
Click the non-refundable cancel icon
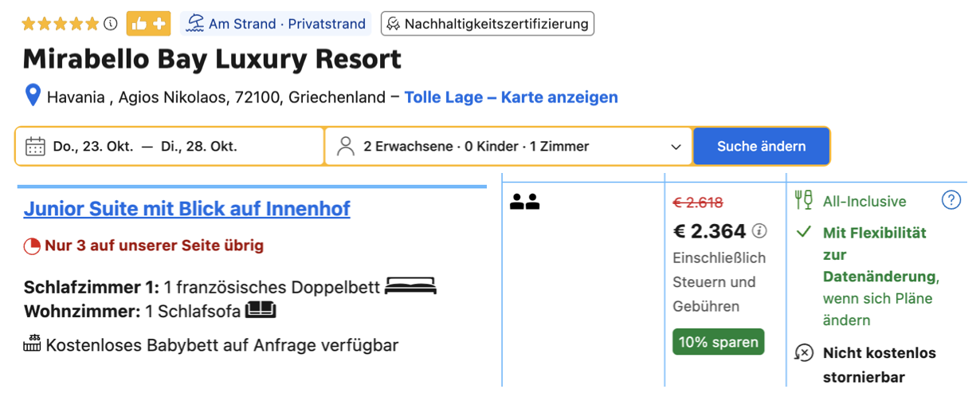tap(804, 353)
